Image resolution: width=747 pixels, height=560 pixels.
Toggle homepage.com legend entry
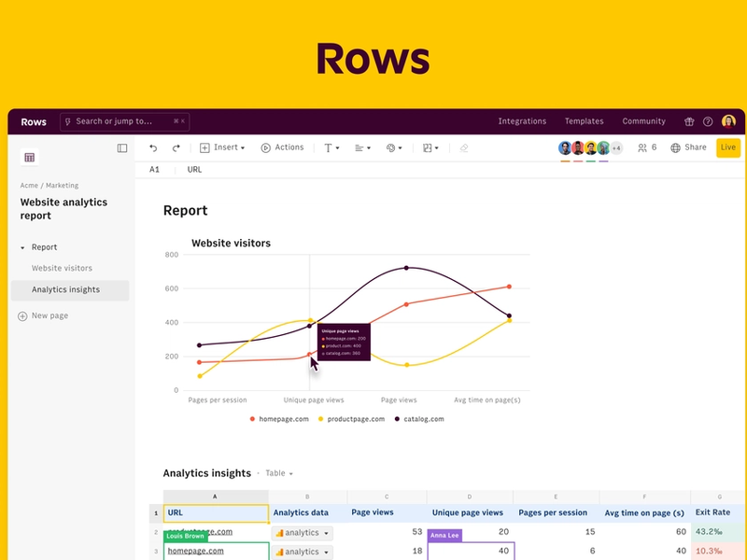(x=279, y=419)
